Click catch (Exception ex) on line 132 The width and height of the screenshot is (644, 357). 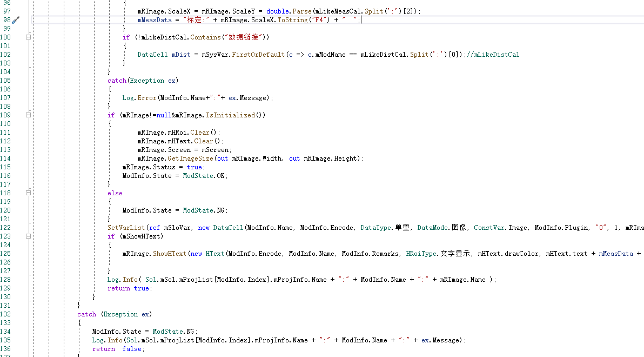(x=115, y=314)
